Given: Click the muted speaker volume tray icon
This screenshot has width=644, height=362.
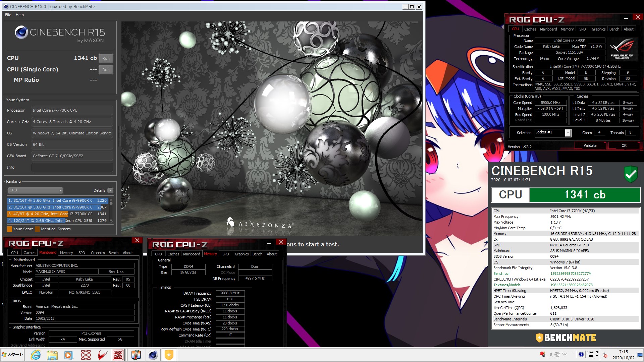Looking at the screenshot, I should pyautogui.click(x=605, y=355).
